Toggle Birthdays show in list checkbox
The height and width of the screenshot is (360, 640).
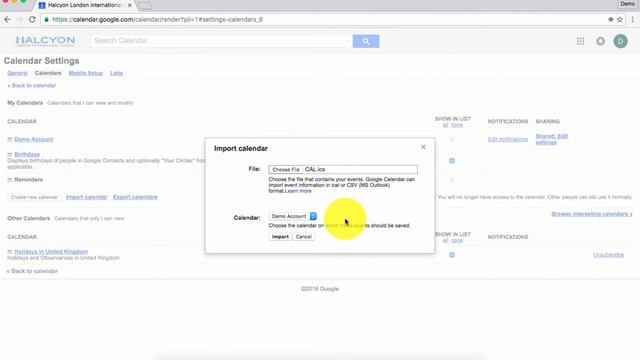click(x=452, y=161)
